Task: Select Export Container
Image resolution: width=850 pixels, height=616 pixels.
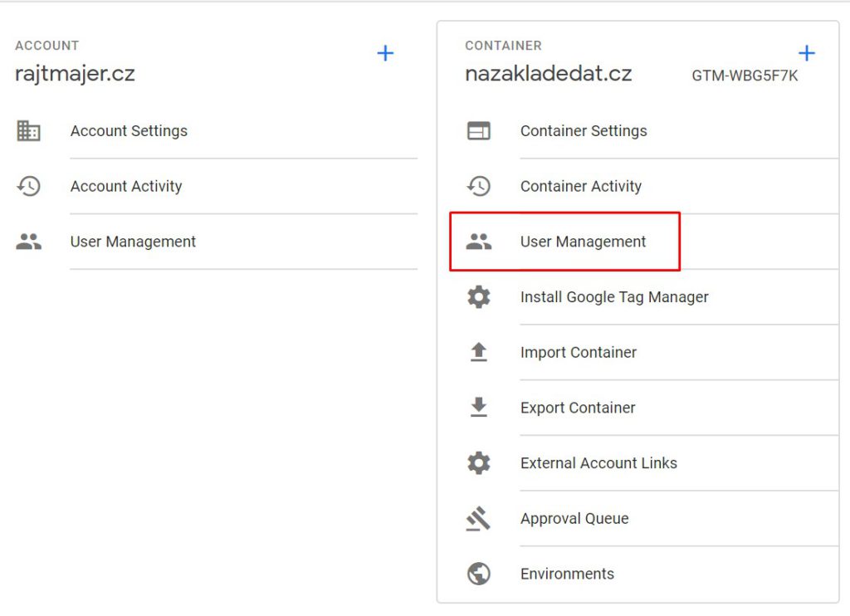Action: click(578, 408)
